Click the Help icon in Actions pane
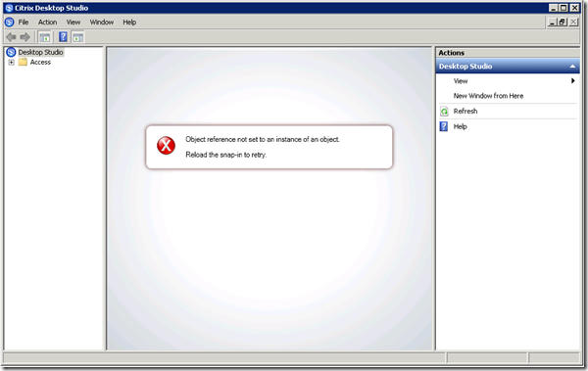Viewport: 588px width, 371px height. point(444,126)
